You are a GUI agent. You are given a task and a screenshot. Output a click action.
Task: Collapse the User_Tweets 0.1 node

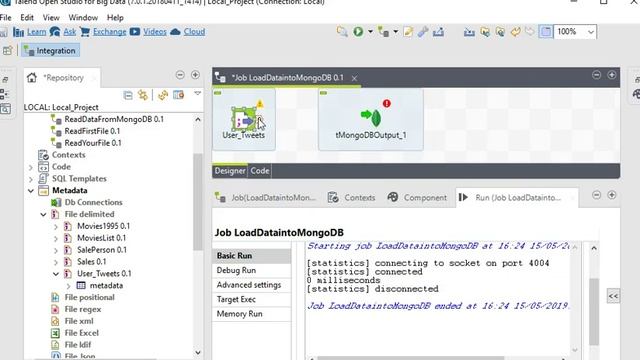(x=56, y=274)
